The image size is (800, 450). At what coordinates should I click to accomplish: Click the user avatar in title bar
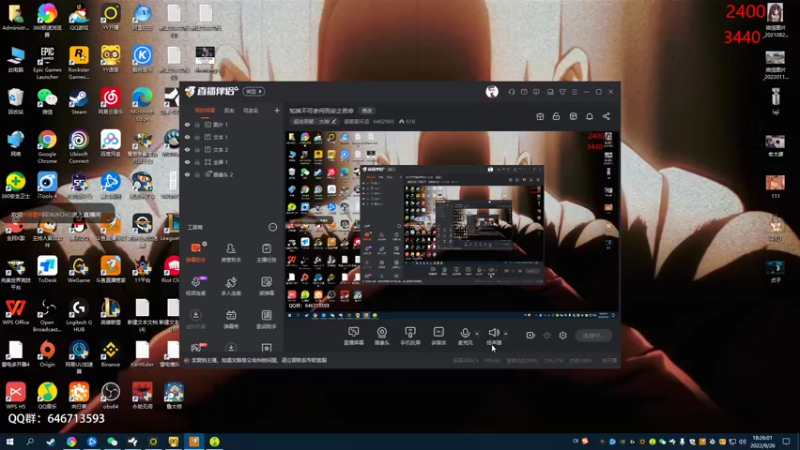[492, 91]
